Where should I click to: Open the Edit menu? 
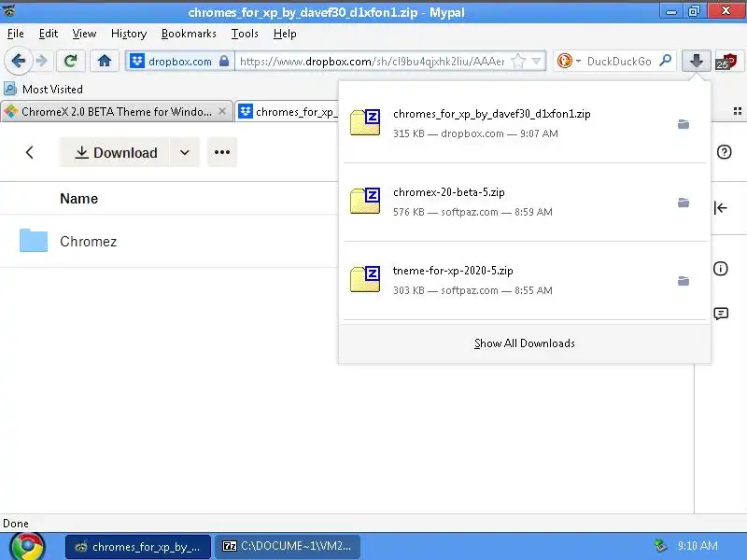click(x=49, y=34)
